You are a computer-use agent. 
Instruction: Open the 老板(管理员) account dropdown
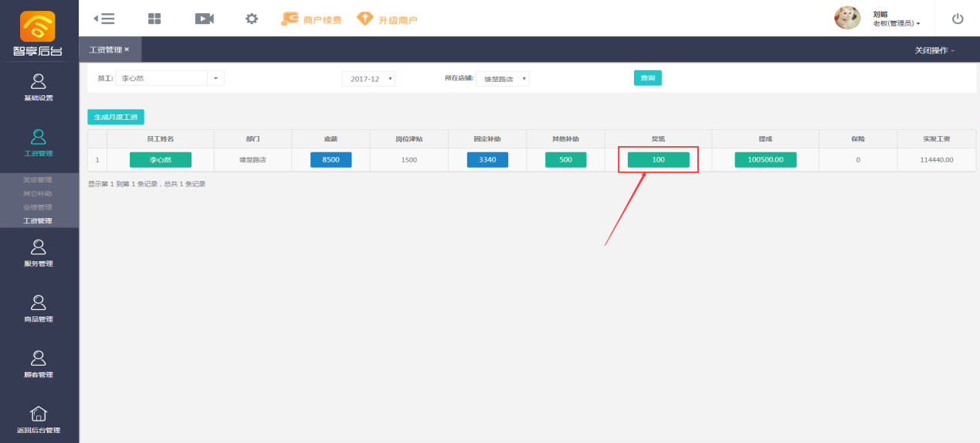[x=896, y=23]
